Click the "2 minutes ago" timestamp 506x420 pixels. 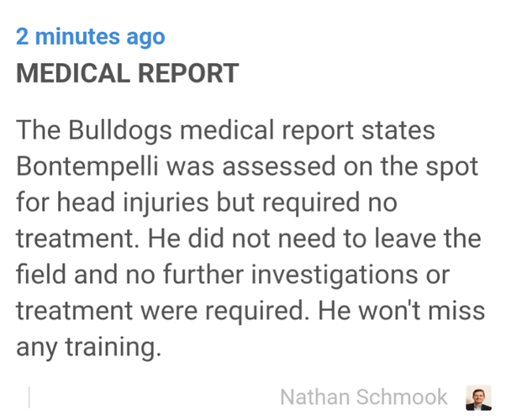pos(91,37)
